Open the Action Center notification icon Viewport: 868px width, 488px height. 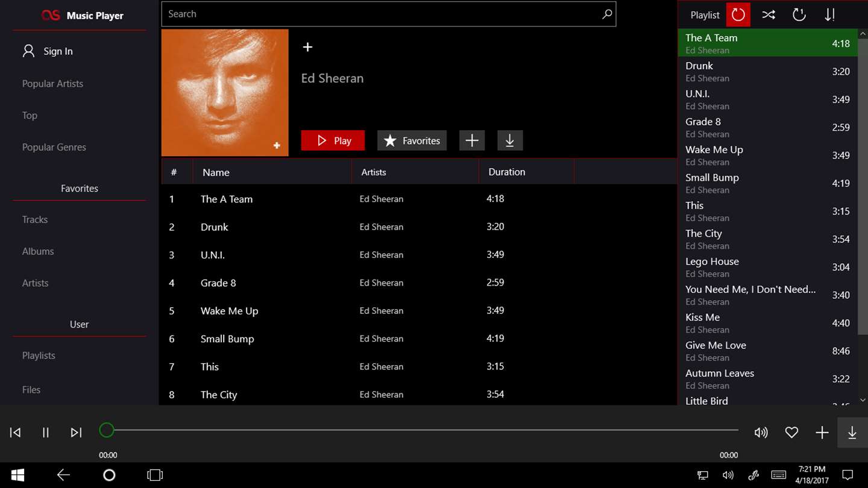pos(848,475)
